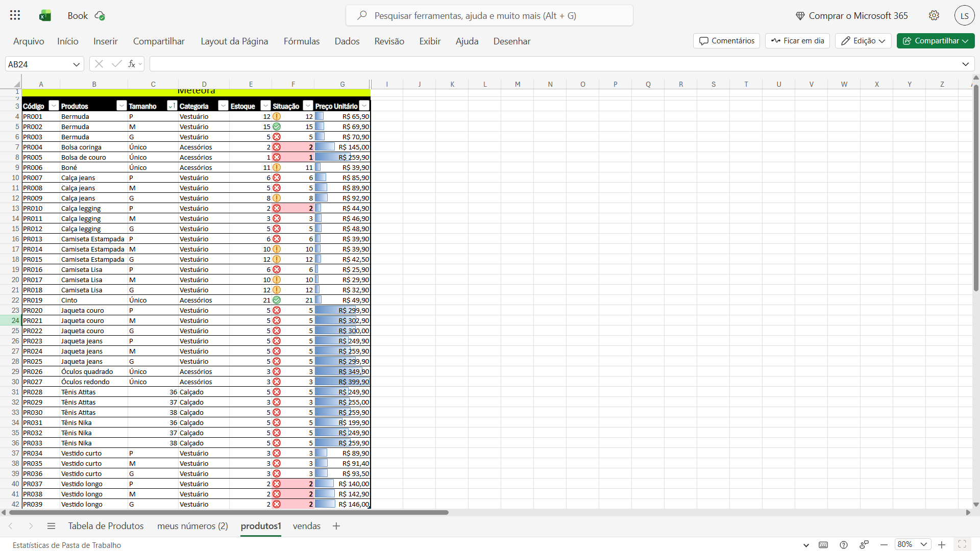
Task: Expand the Name Box dropdown arrow
Action: pos(76,64)
